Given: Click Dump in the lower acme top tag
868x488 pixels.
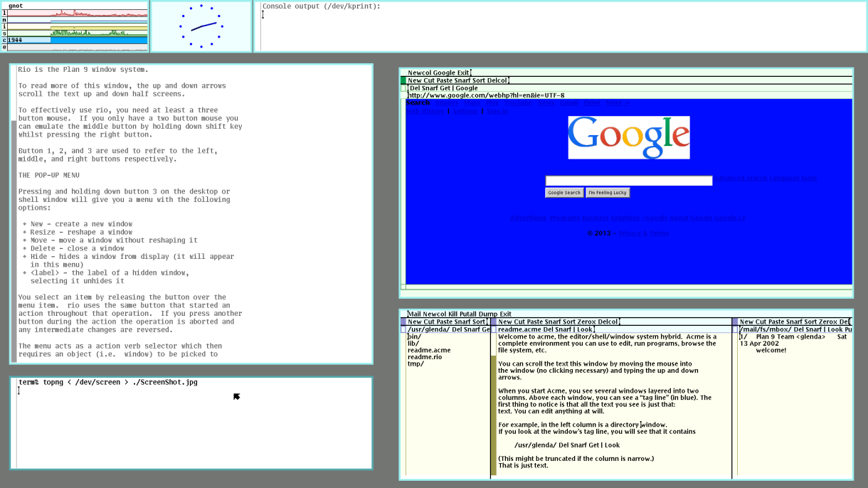Looking at the screenshot, I should coord(487,314).
